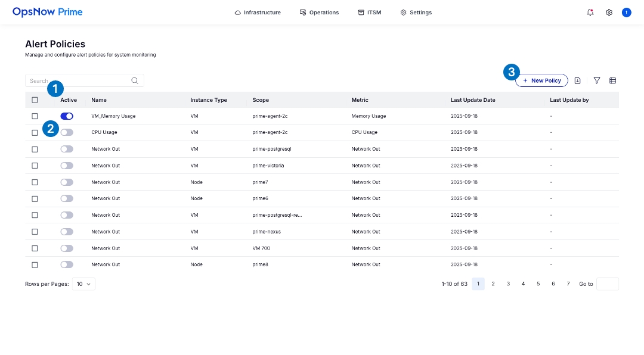Screen dimensions: 644x355
Task: Go to page 2 of results
Action: (493, 284)
